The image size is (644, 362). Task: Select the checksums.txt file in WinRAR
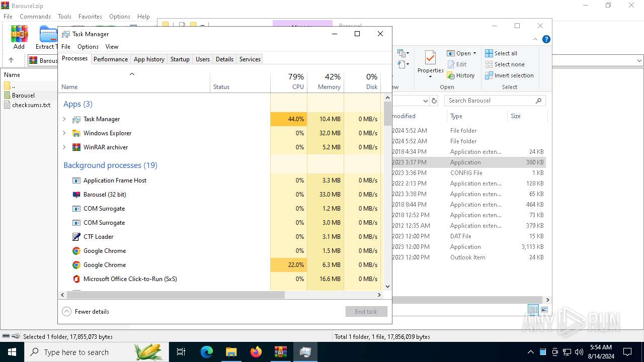pos(31,105)
